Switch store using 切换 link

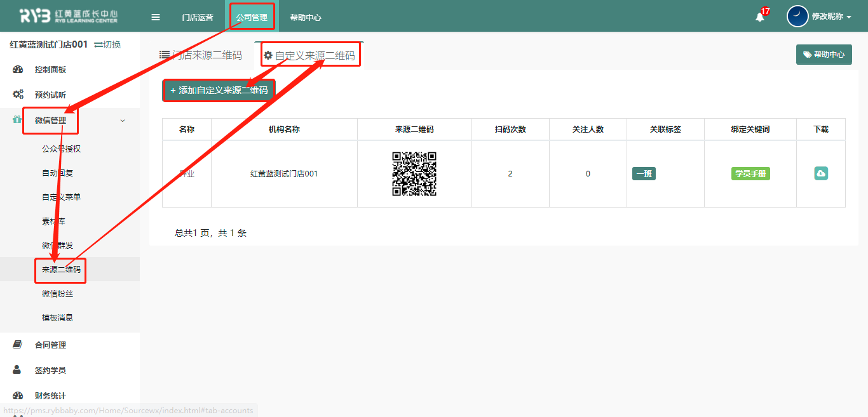(x=107, y=44)
